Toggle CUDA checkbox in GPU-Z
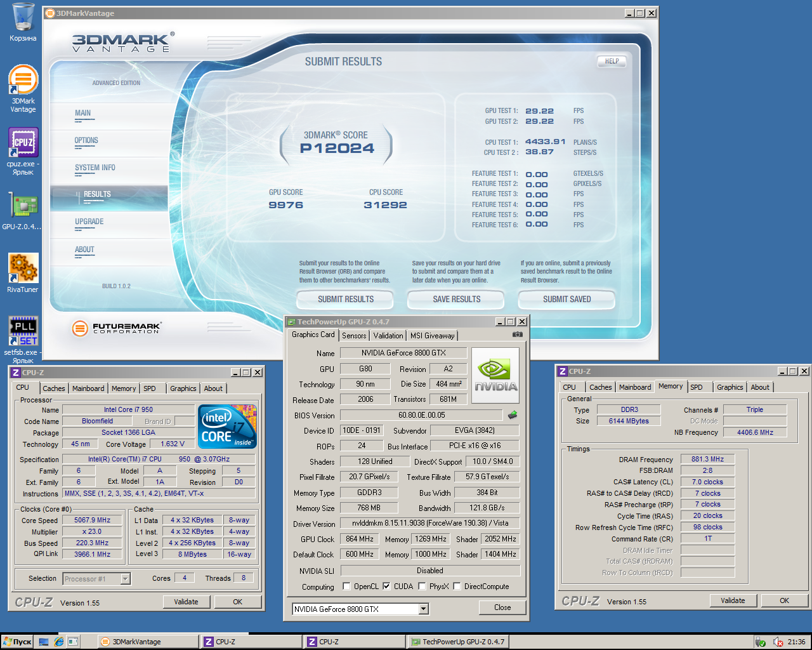The height and width of the screenshot is (650, 812). tap(386, 587)
